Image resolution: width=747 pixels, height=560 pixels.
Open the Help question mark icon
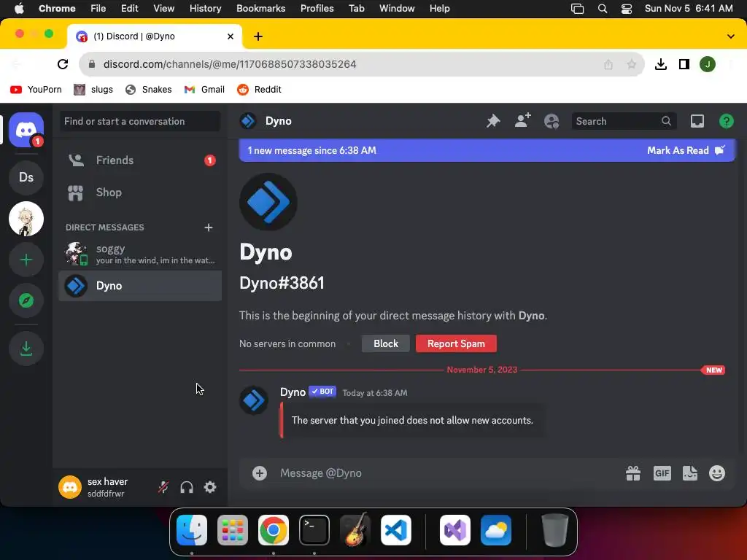[x=726, y=121]
